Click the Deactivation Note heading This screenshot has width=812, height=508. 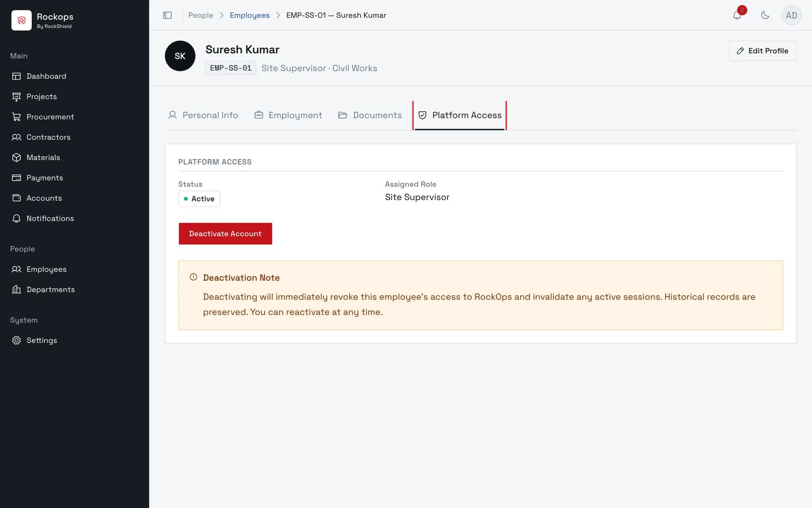241,278
